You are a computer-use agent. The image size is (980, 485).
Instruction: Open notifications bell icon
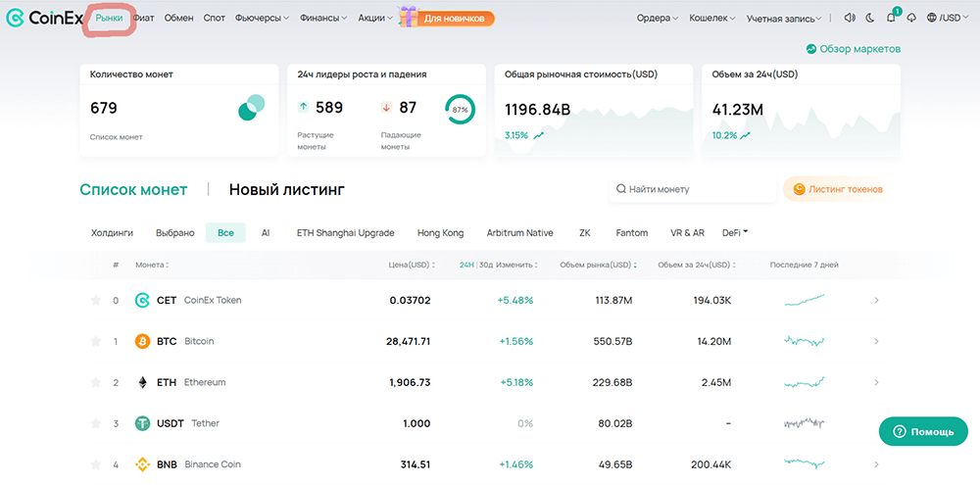click(891, 18)
